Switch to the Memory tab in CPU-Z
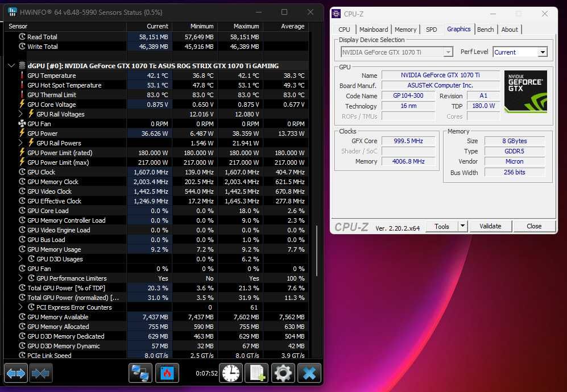 click(x=405, y=30)
